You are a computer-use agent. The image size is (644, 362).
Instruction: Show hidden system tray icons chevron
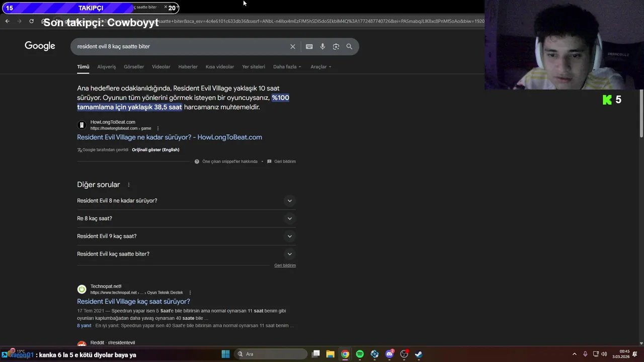574,354
